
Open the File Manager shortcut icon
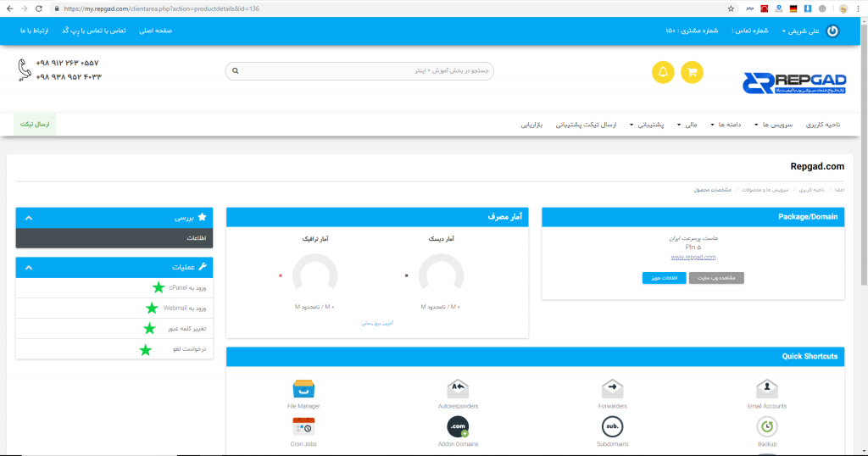[x=303, y=389]
